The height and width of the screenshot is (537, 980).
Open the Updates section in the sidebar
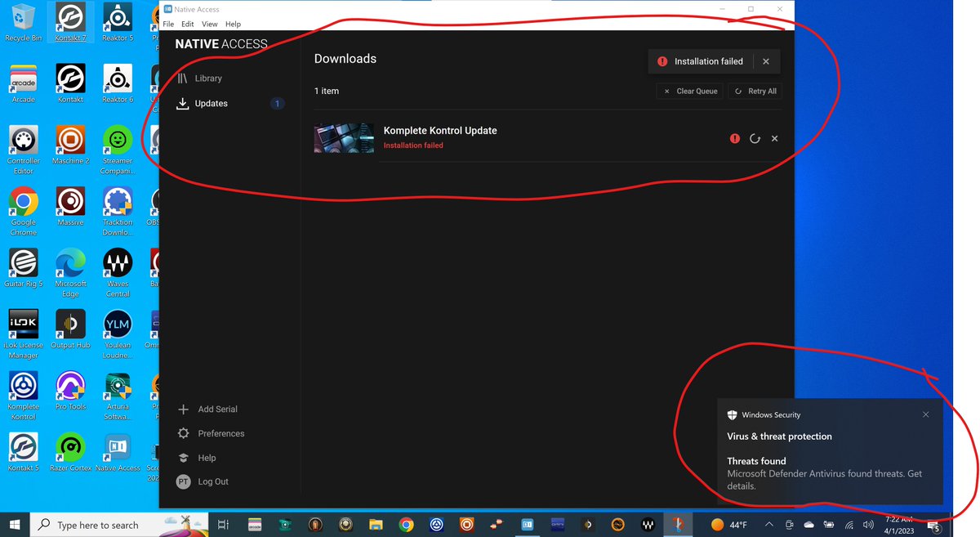click(x=203, y=104)
